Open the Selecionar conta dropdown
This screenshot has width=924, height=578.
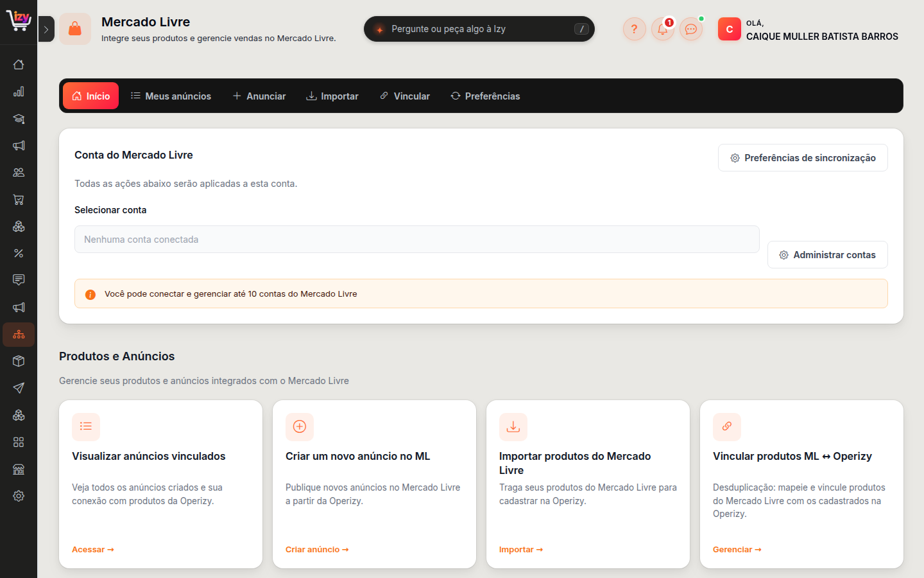tap(417, 240)
